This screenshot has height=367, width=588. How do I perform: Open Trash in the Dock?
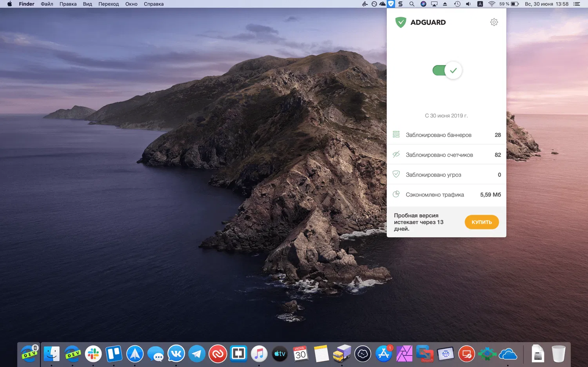(558, 354)
